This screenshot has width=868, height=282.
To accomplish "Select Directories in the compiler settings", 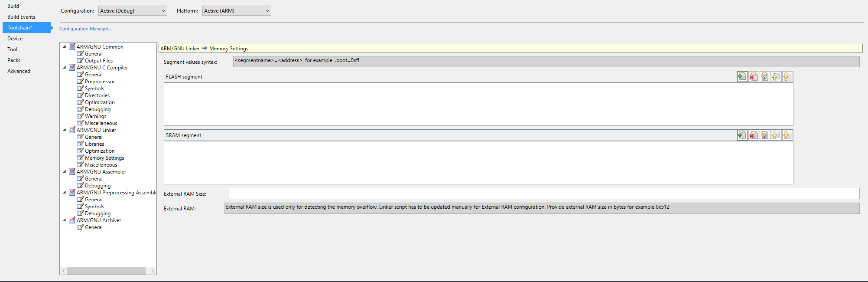I will tap(97, 95).
